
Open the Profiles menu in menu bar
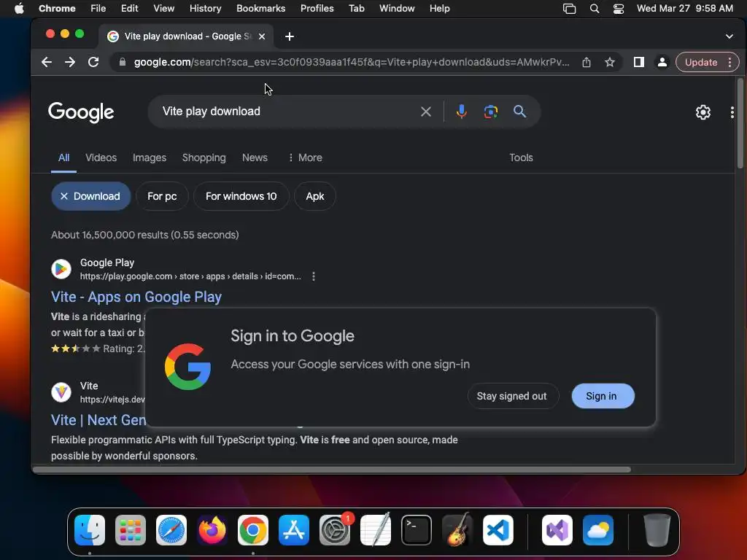(x=317, y=9)
